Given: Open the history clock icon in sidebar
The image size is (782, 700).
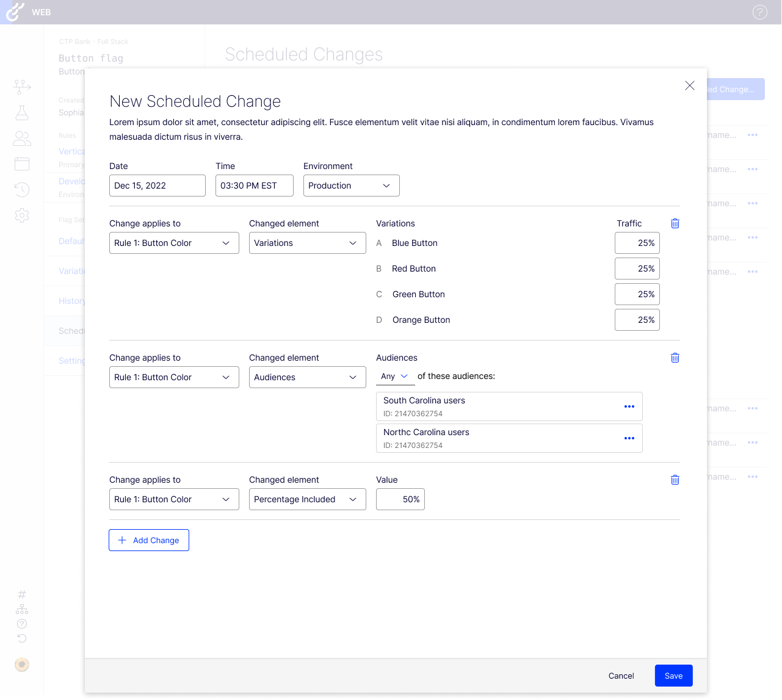Looking at the screenshot, I should click(x=22, y=190).
